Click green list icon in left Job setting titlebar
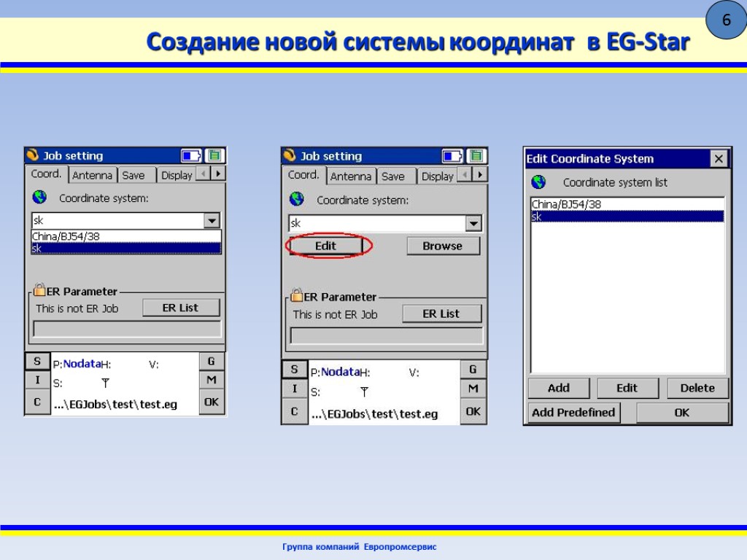The width and height of the screenshot is (747, 560). [215, 156]
